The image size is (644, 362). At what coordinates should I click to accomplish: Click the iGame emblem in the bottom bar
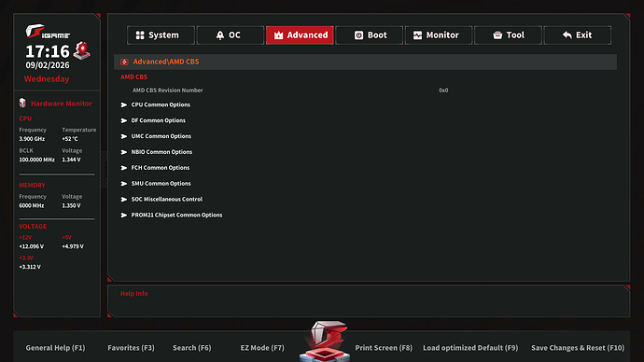tap(325, 341)
